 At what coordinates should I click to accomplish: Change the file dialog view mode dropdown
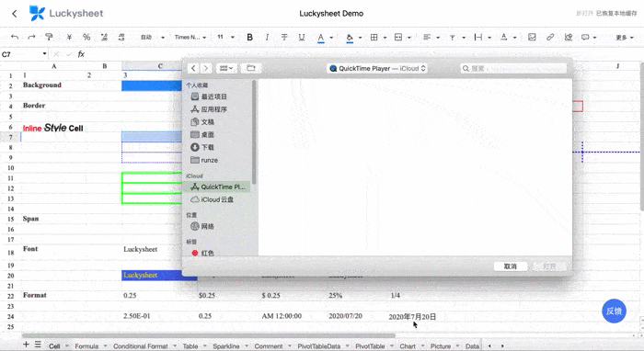226,69
